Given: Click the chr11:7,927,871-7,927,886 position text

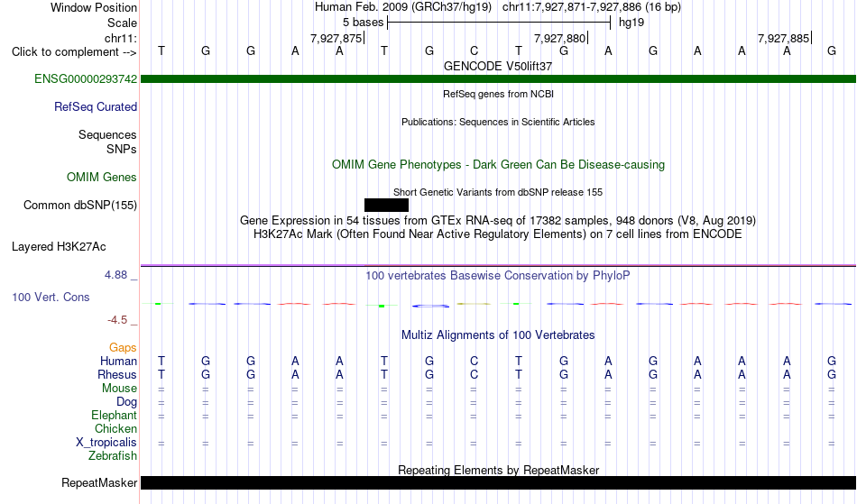Looking at the screenshot, I should point(592,7).
